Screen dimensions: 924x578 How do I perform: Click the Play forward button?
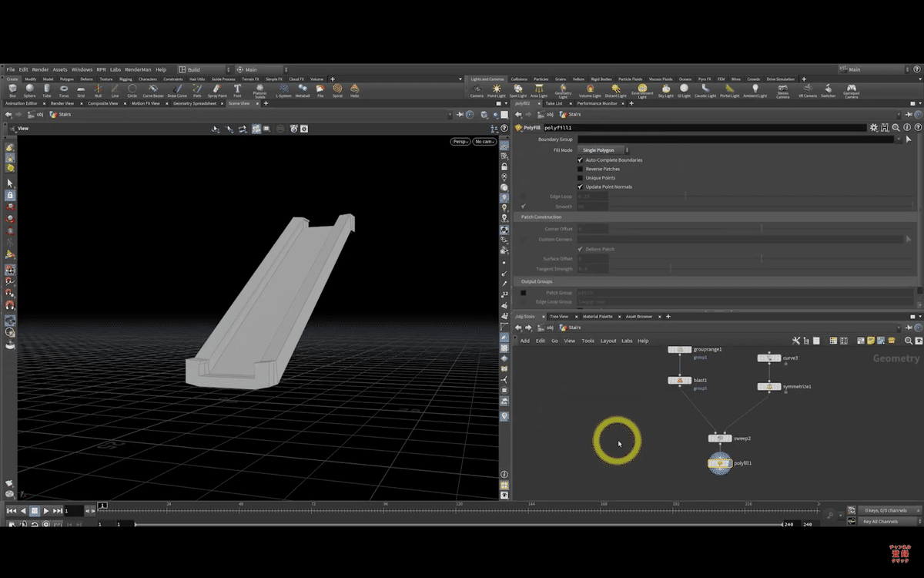(46, 511)
